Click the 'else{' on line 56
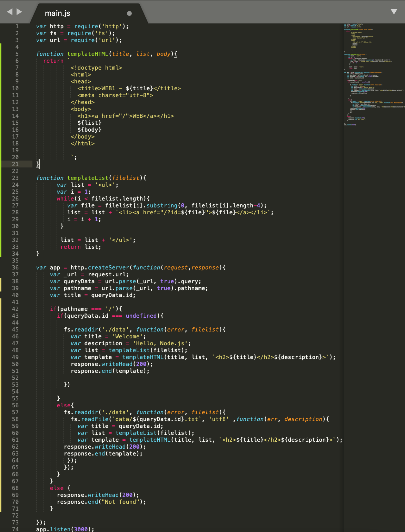 (65, 405)
